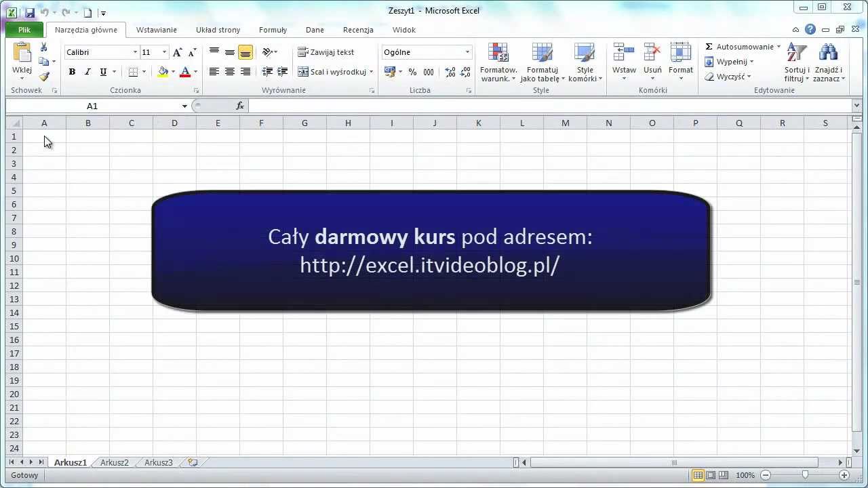
Task: Switch to the Recenzja tab
Action: pyautogui.click(x=358, y=30)
